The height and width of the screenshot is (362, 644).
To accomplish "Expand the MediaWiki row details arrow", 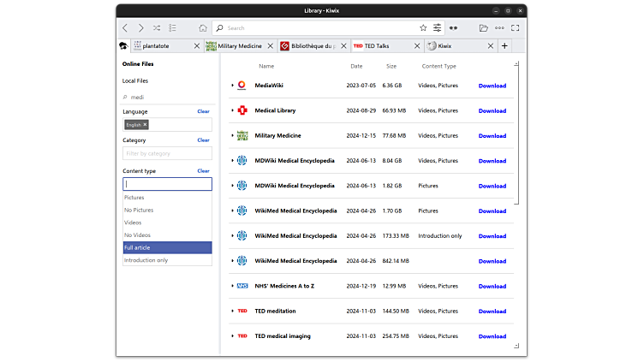I will pyautogui.click(x=232, y=86).
